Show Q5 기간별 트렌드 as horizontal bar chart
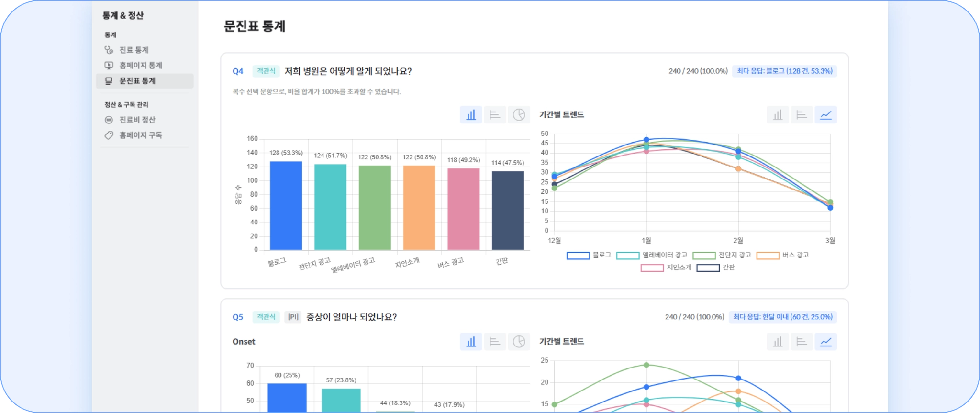 802,342
